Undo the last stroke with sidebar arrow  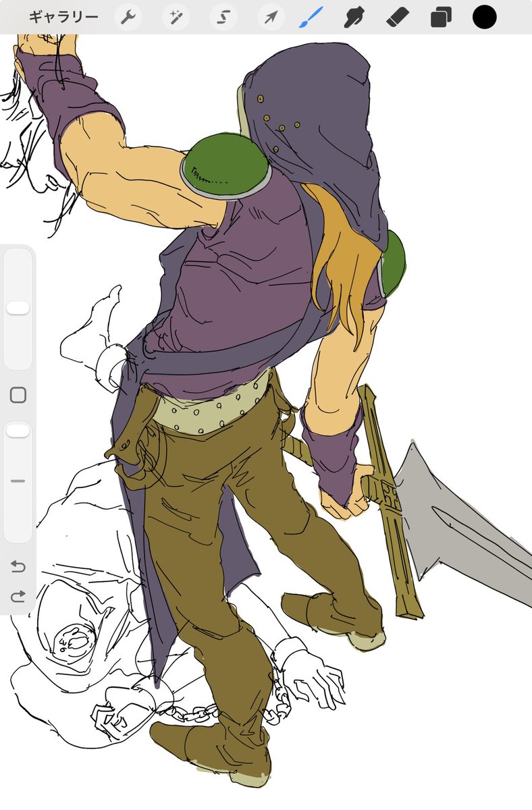pos(18,566)
